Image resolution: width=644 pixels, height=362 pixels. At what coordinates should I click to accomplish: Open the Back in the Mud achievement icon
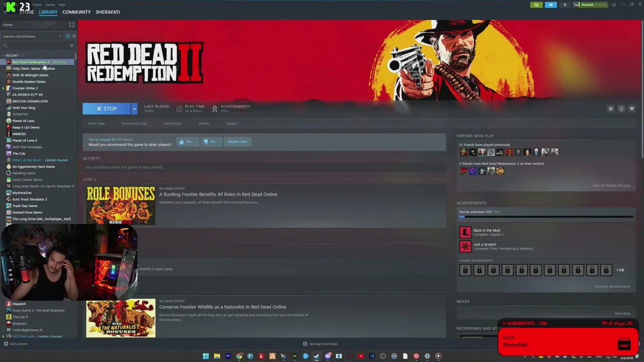465,232
